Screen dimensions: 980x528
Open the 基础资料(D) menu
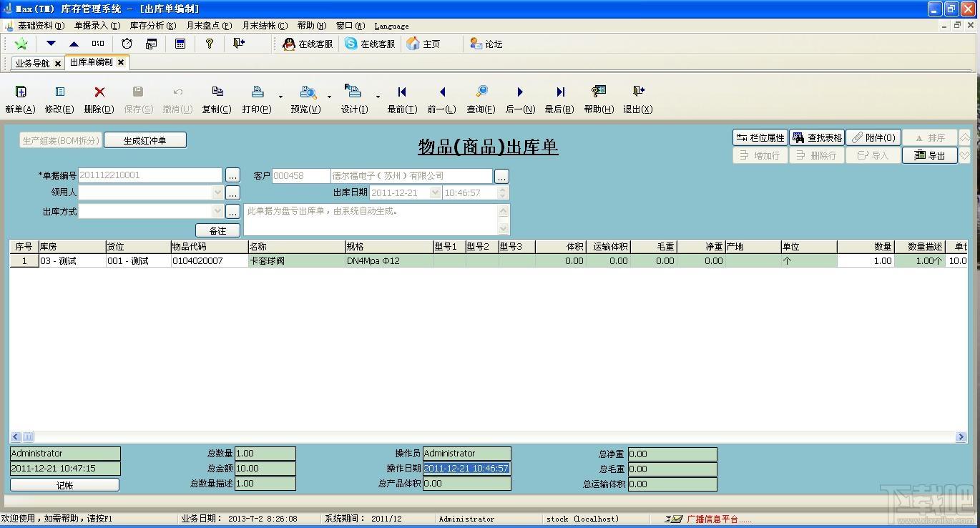(x=41, y=26)
